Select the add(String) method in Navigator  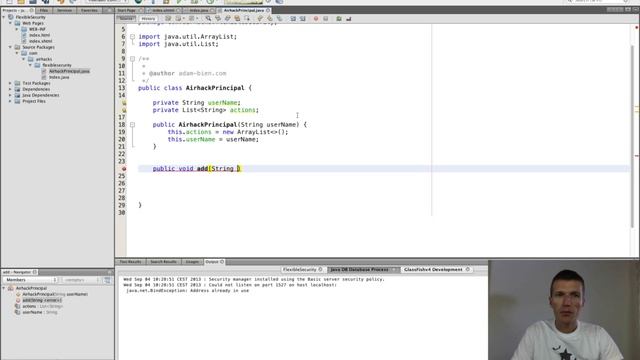[42, 300]
